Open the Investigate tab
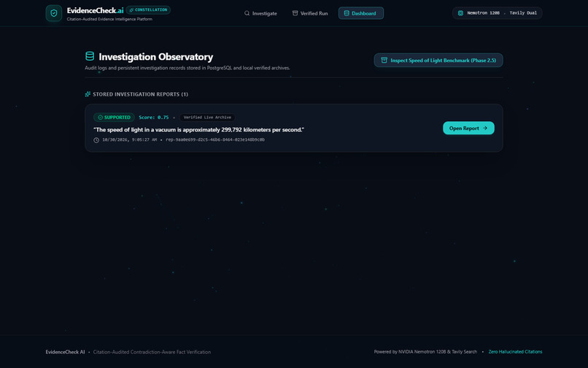 point(260,13)
